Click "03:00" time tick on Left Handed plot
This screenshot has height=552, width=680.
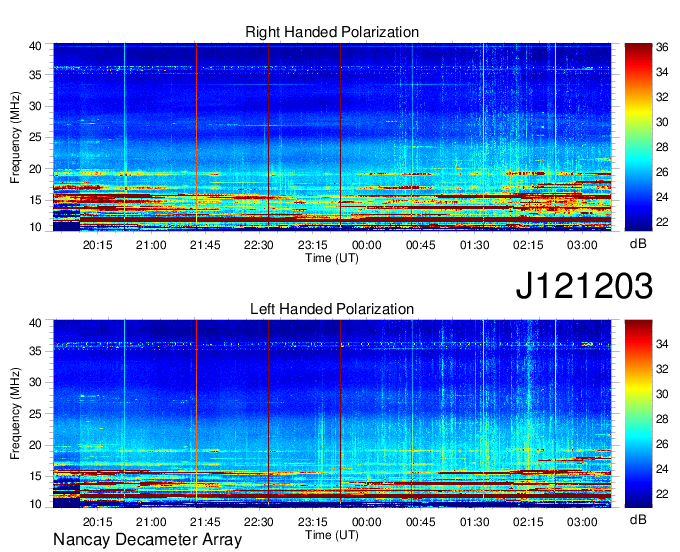click(x=582, y=522)
